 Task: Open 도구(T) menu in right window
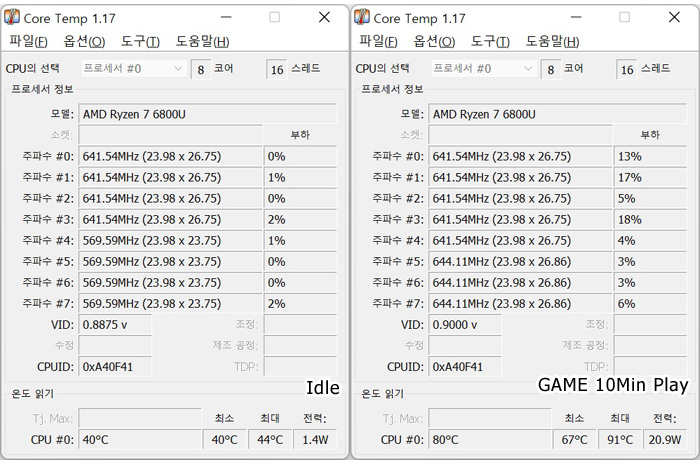coord(491,41)
